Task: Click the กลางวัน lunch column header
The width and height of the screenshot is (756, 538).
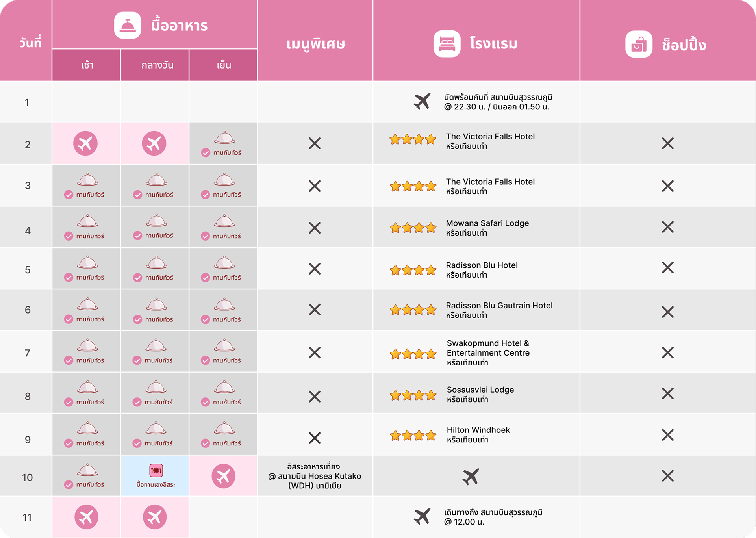Action: (x=157, y=65)
